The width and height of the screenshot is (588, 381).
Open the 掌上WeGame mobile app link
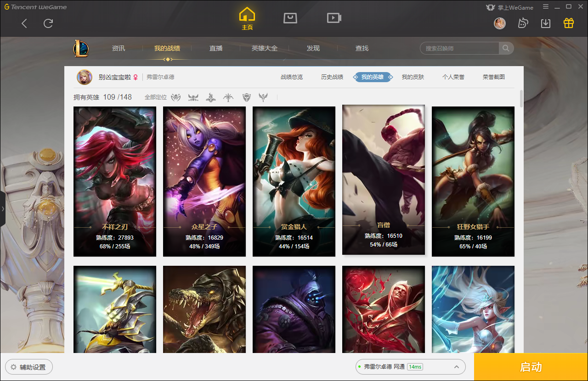tap(510, 7)
